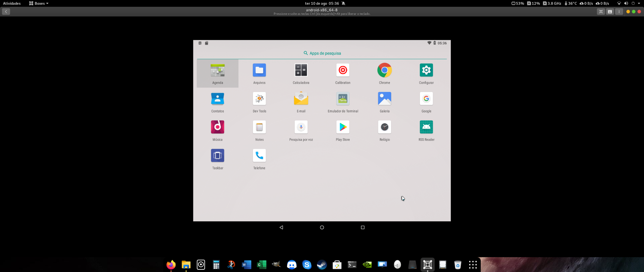This screenshot has width=644, height=272.
Task: Open the trash from the dock
Action: pyautogui.click(x=458, y=265)
